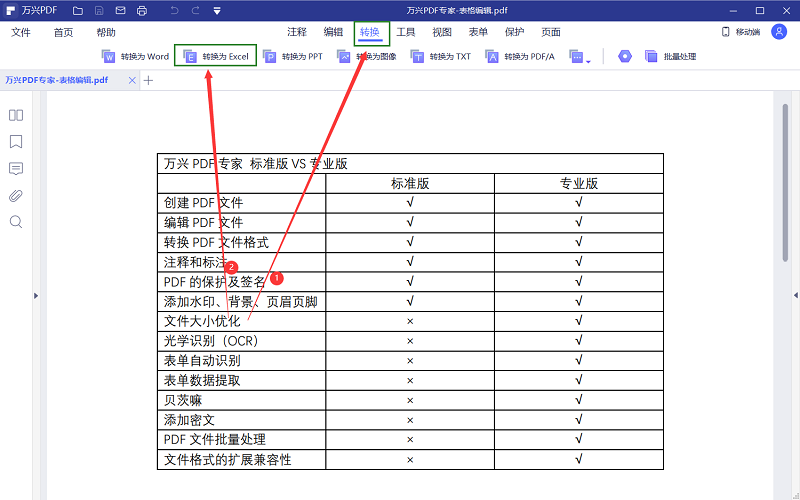
Task: Expand the left side panel arrow
Action: (36, 295)
